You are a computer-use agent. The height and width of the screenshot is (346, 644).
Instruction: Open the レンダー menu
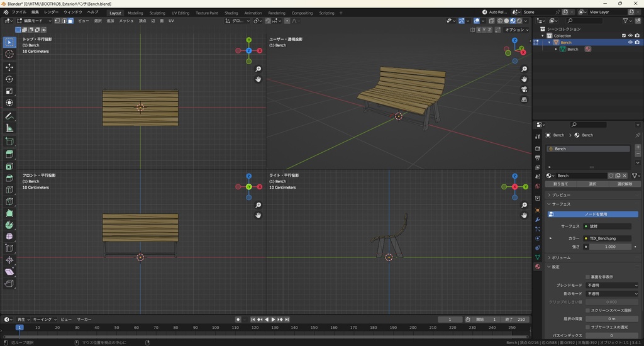point(51,12)
